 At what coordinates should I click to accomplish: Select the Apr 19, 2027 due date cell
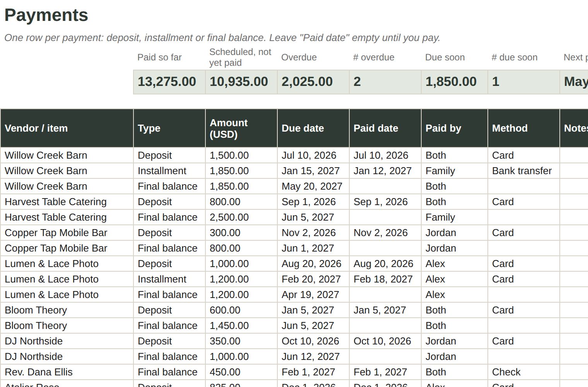(313, 295)
